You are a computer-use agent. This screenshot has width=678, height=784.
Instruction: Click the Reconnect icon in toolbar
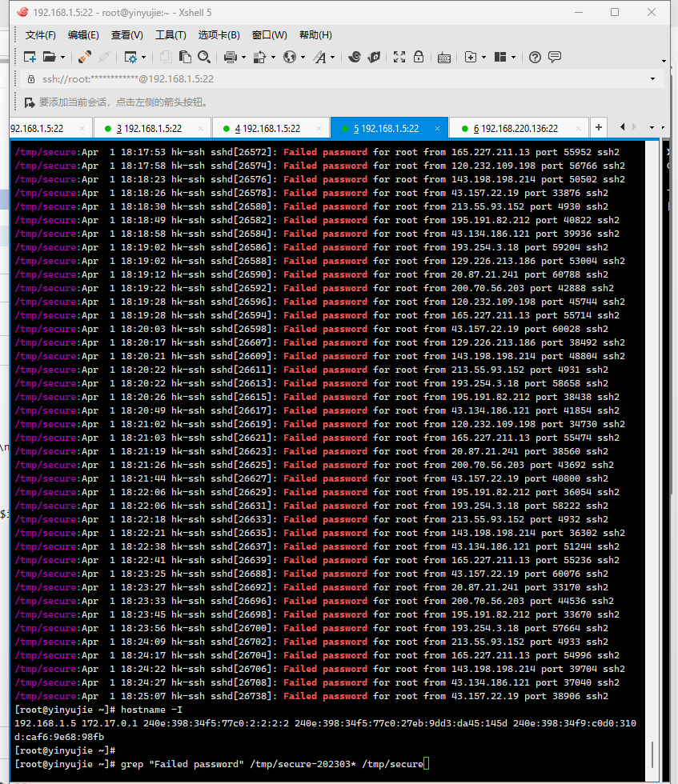(x=85, y=57)
